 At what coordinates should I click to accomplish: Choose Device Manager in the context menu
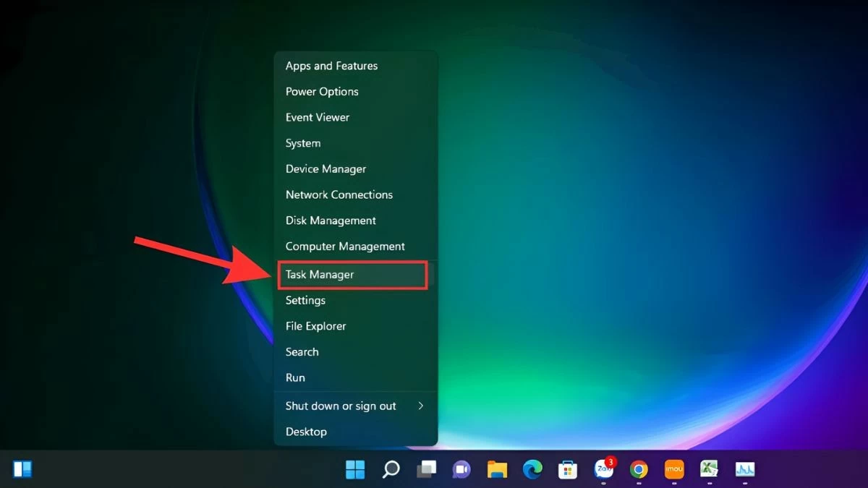pos(325,169)
